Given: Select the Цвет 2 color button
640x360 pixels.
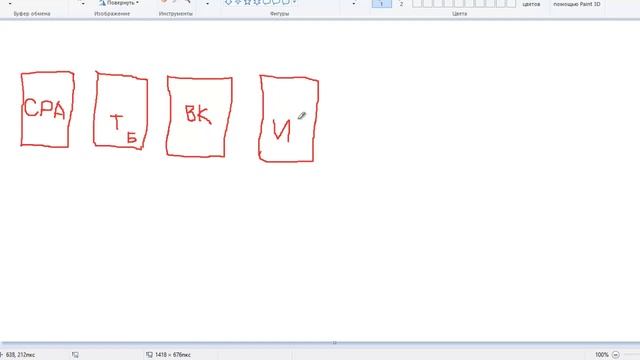Looking at the screenshot, I should click(x=401, y=4).
